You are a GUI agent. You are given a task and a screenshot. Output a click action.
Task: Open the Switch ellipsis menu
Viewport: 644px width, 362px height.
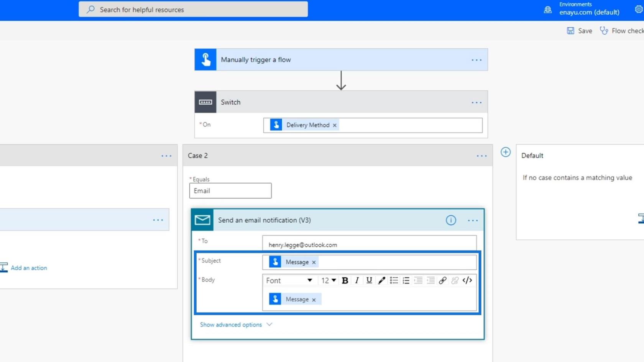(476, 103)
